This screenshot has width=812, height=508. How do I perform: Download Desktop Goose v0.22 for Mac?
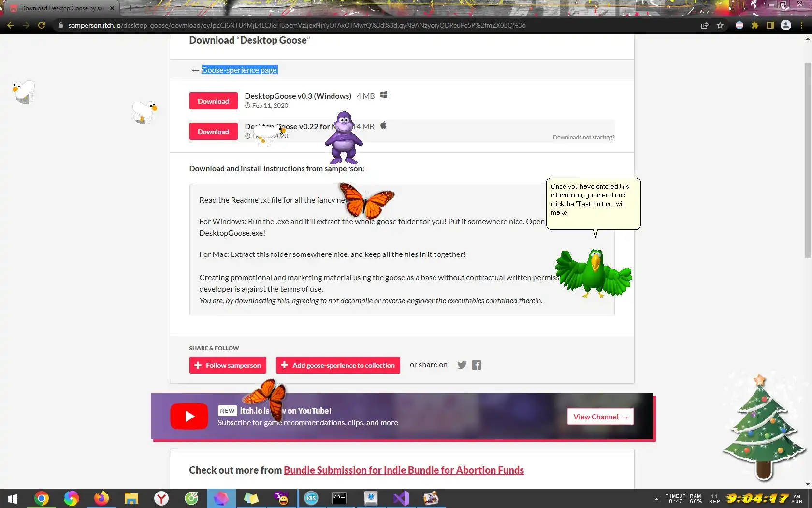pos(213,132)
